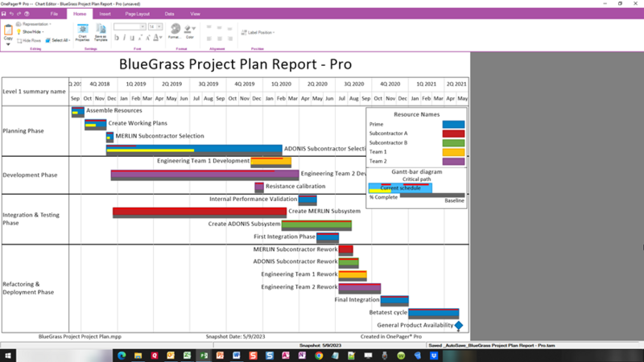Screen dimensions: 644x362
Task: Click the Resource Names legend title
Action: pos(416,114)
